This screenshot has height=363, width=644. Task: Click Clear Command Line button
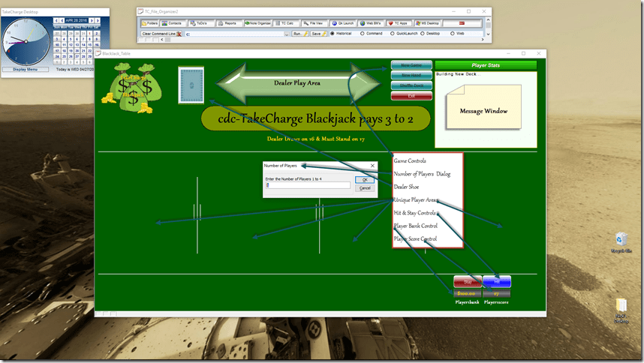[161, 34]
